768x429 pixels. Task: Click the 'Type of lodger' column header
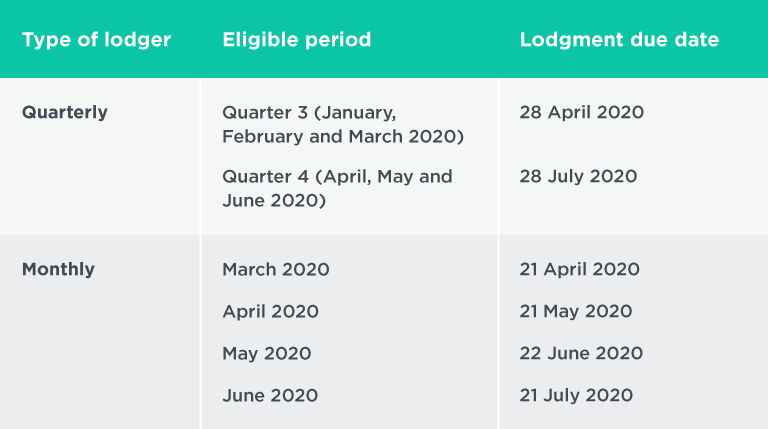point(96,40)
